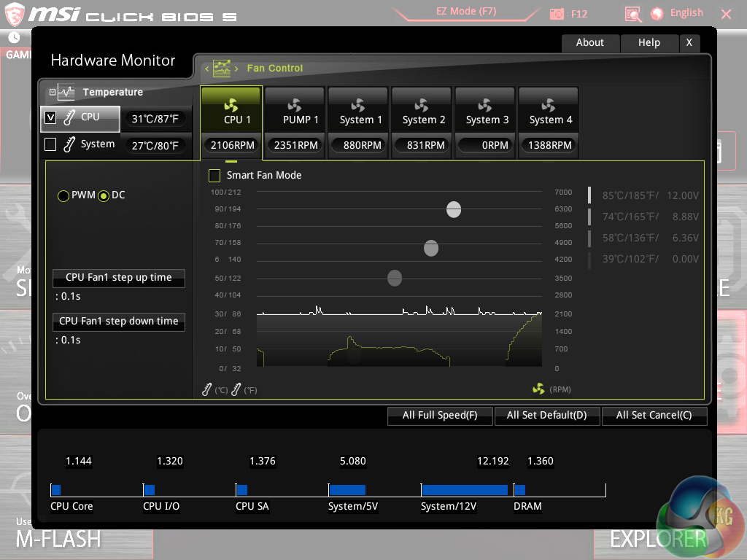Image resolution: width=747 pixels, height=560 pixels.
Task: Click the right arrow beside Fan Control
Action: coord(236,69)
